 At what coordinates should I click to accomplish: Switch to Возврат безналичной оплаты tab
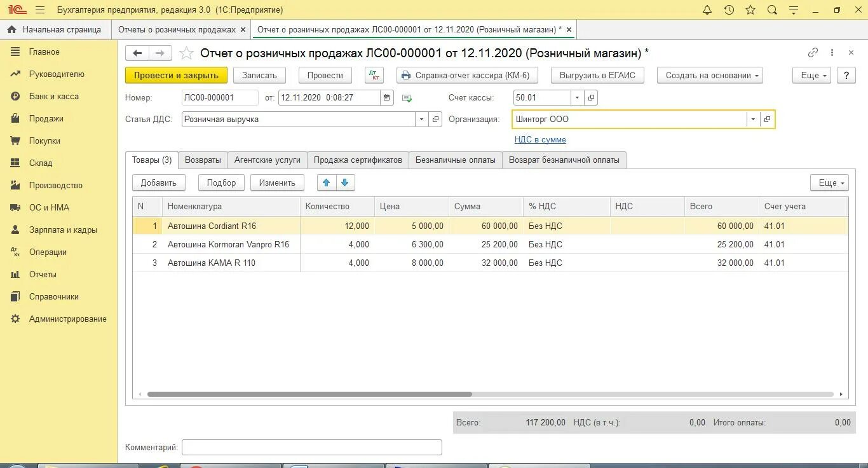[x=564, y=160]
